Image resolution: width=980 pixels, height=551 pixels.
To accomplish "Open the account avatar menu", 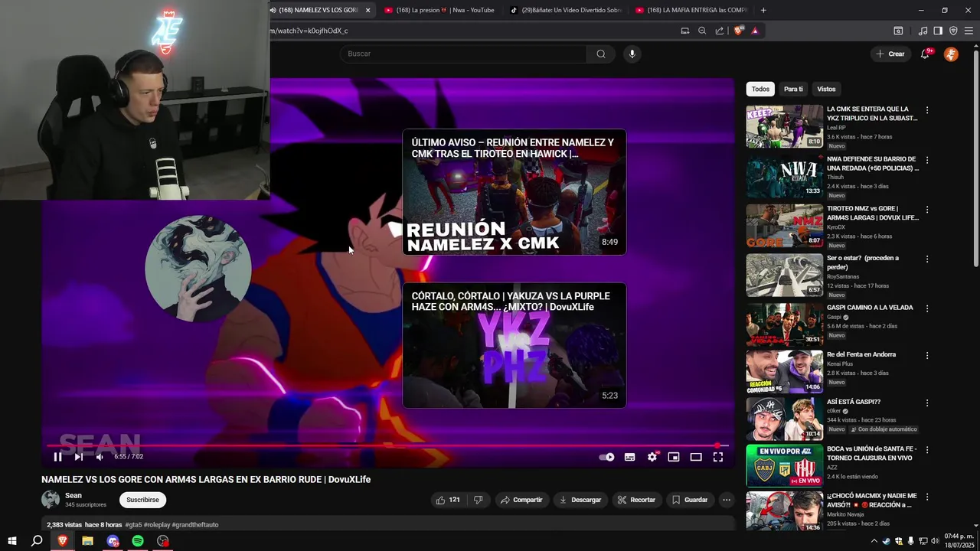I will 951,54.
